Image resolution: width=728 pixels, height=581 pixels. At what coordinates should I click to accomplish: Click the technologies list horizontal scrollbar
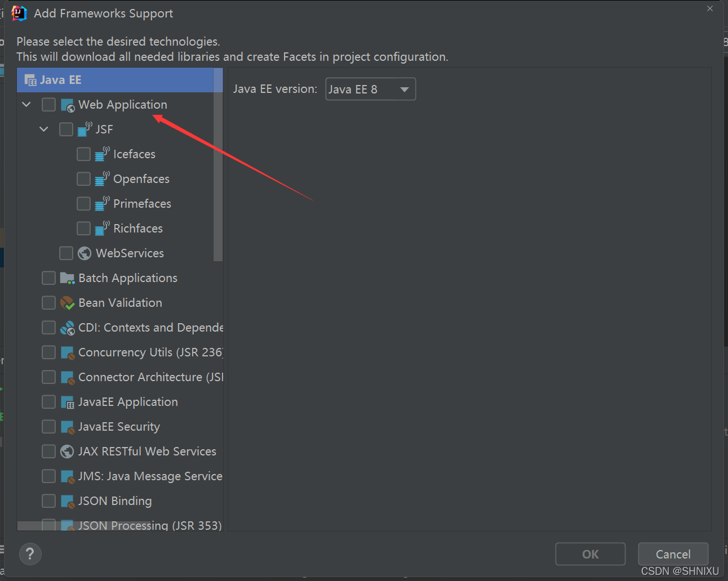pos(85,526)
